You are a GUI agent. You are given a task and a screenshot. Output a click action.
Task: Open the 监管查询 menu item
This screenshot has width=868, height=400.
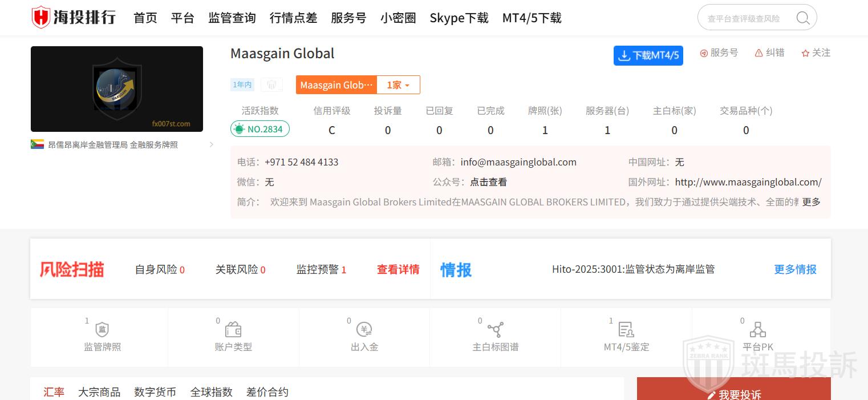click(232, 18)
